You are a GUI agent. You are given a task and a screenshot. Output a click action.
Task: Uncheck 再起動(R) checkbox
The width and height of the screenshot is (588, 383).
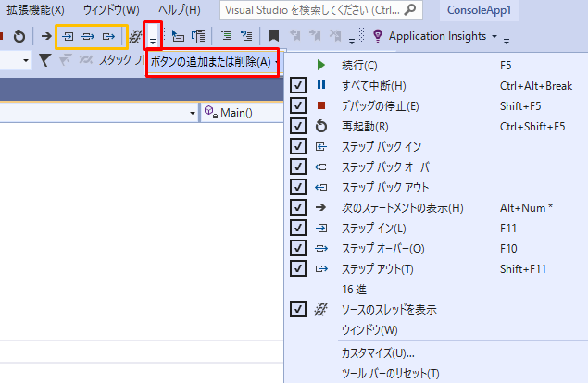[x=298, y=127]
